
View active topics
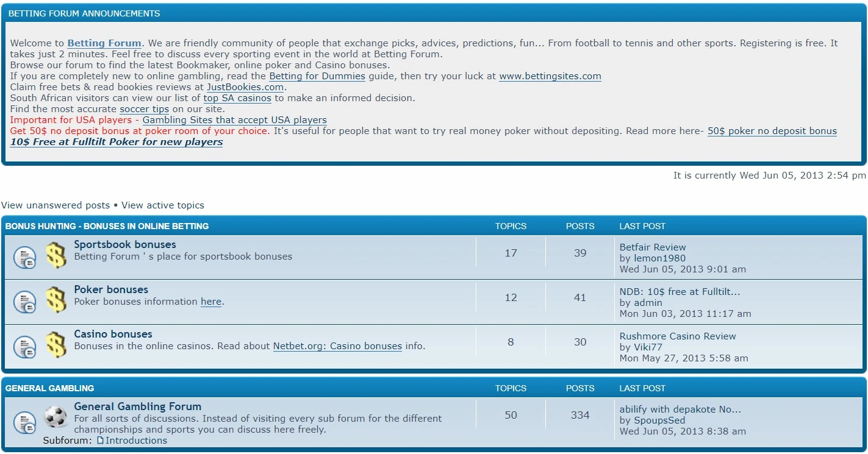coord(163,205)
